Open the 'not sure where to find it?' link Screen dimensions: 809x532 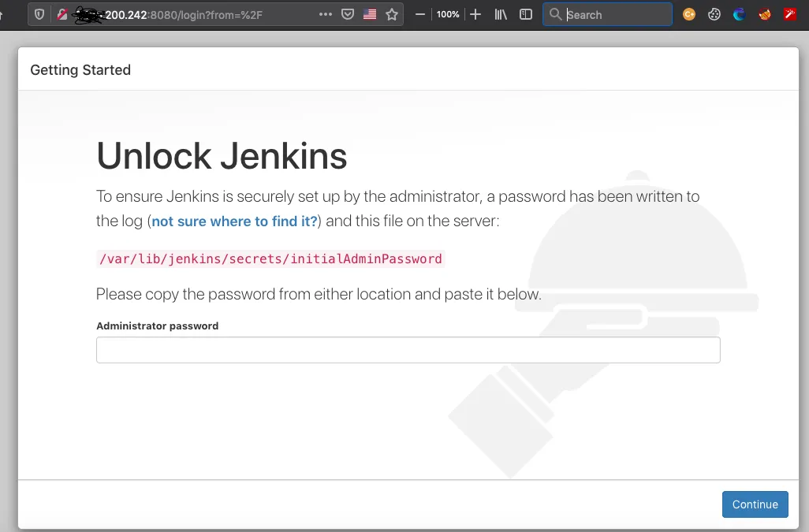pos(234,221)
